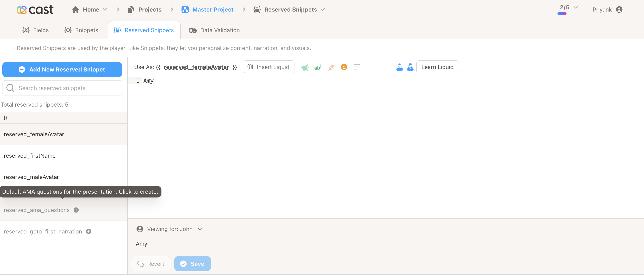Select reserved_firstName from the snippet list

(30, 155)
